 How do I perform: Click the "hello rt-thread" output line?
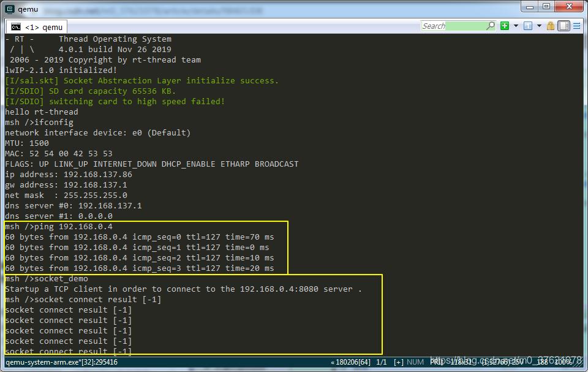point(42,112)
